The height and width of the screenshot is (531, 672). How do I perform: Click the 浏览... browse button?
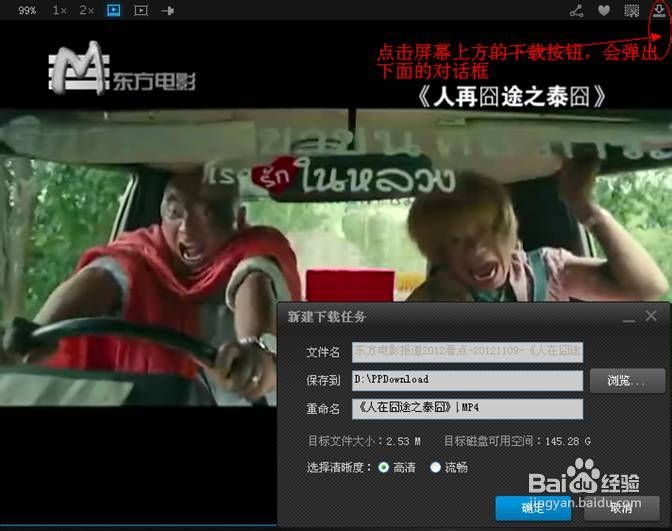click(x=627, y=381)
